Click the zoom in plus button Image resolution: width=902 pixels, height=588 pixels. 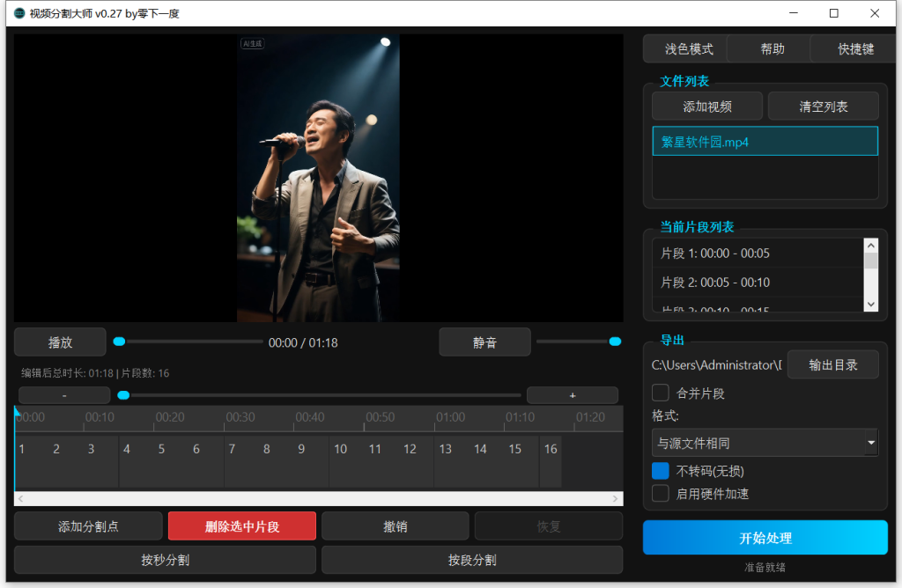[x=572, y=395]
